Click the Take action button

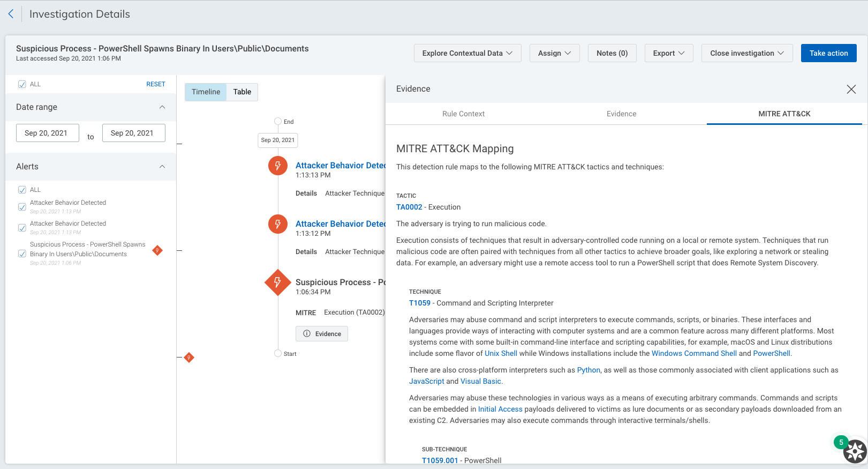tap(828, 53)
